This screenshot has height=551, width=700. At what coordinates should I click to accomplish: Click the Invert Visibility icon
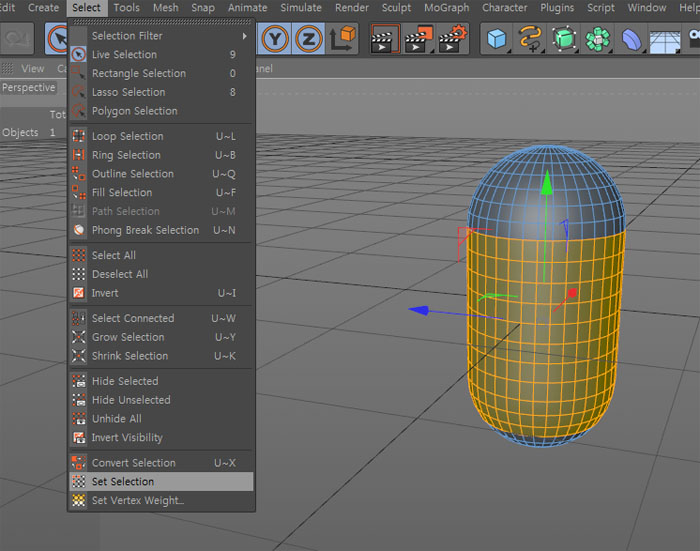(79, 438)
